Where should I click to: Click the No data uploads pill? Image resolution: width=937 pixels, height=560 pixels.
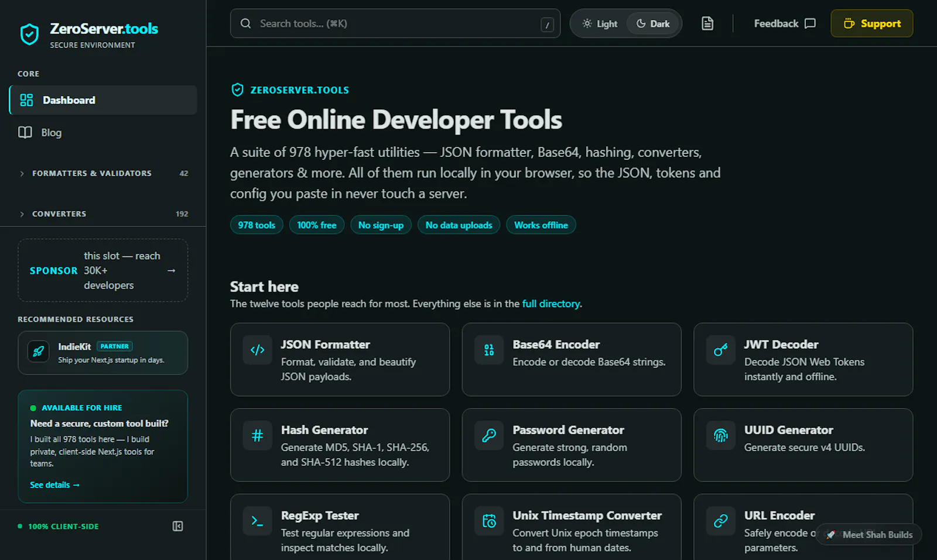tap(459, 225)
